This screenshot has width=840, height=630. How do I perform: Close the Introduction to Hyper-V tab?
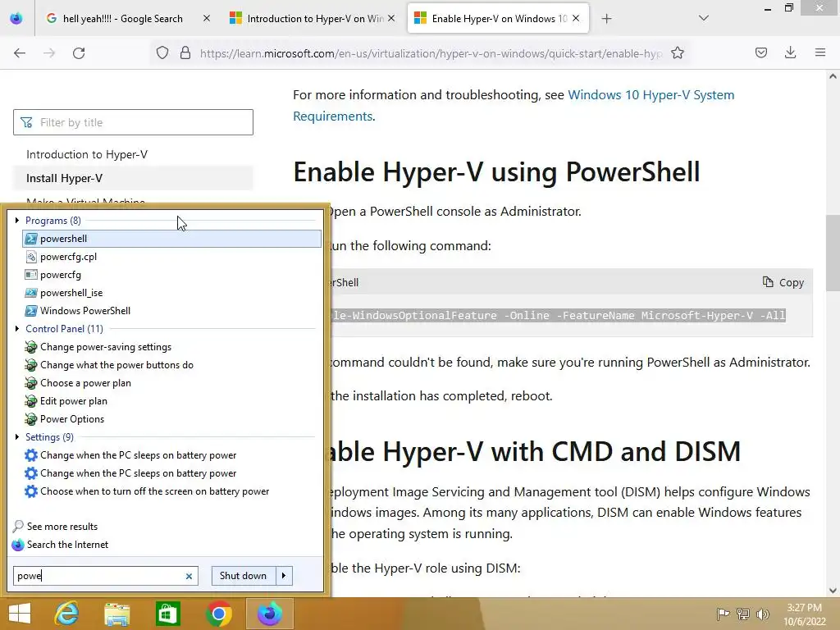tap(391, 19)
